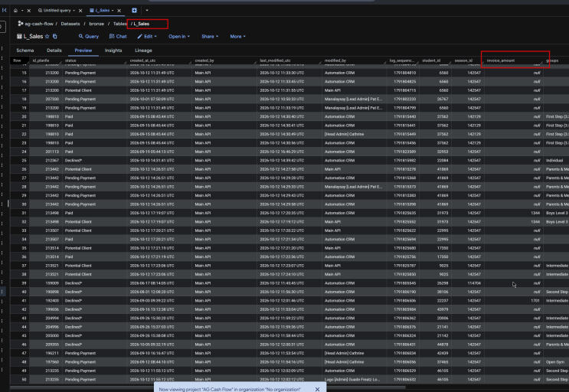The height and width of the screenshot is (392, 569).
Task: Open bronze dataset breadcrumb
Action: tap(96, 24)
